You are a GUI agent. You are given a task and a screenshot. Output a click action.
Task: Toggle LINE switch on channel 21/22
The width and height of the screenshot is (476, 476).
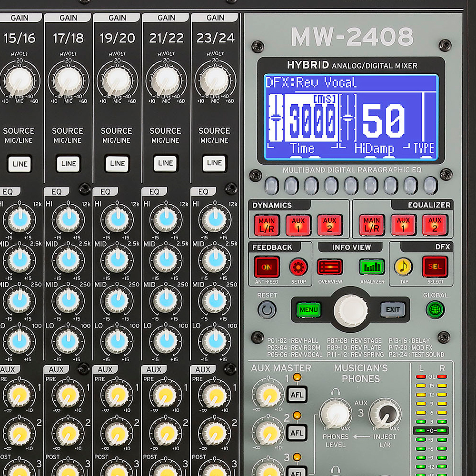click(166, 163)
